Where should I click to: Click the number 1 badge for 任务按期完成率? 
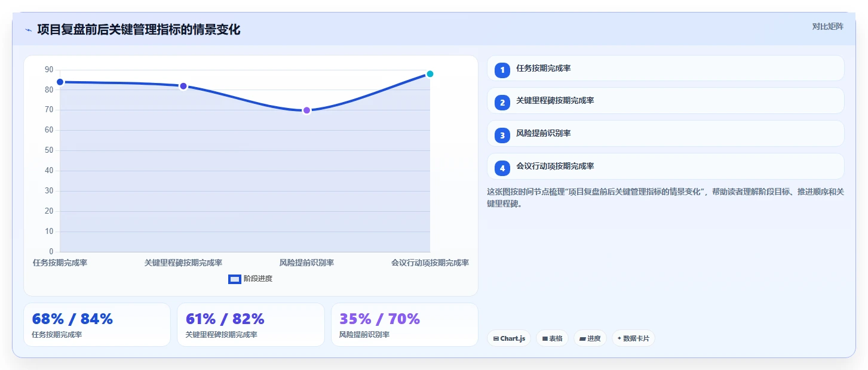[502, 70]
